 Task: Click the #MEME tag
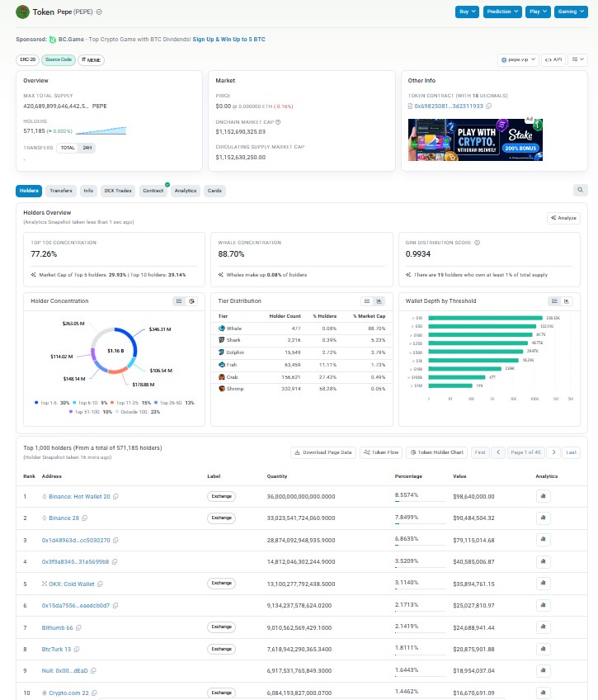pyautogui.click(x=91, y=59)
